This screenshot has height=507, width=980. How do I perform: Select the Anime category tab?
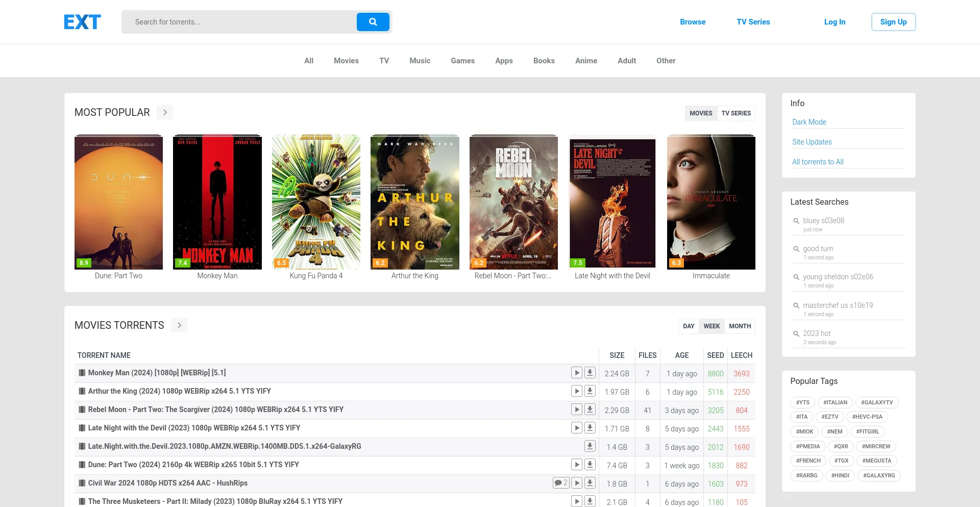586,61
